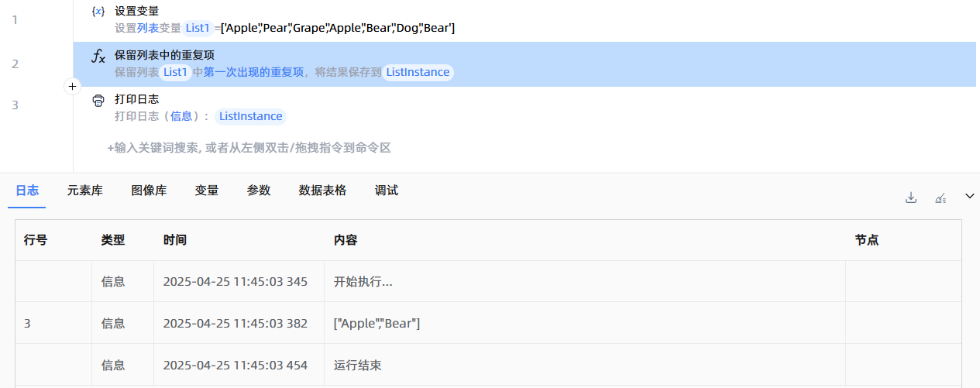Select the log row showing ["Apple","Bear"]
The height and width of the screenshot is (388, 980).
377,323
